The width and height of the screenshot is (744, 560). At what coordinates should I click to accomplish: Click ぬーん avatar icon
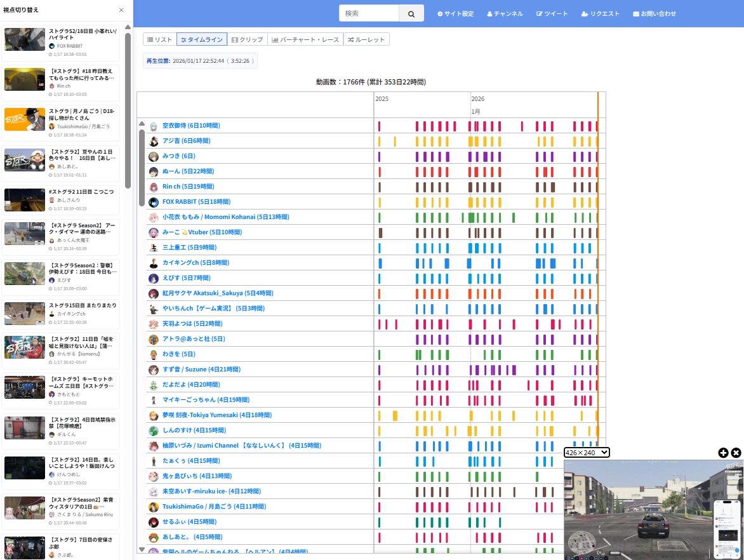pos(153,172)
